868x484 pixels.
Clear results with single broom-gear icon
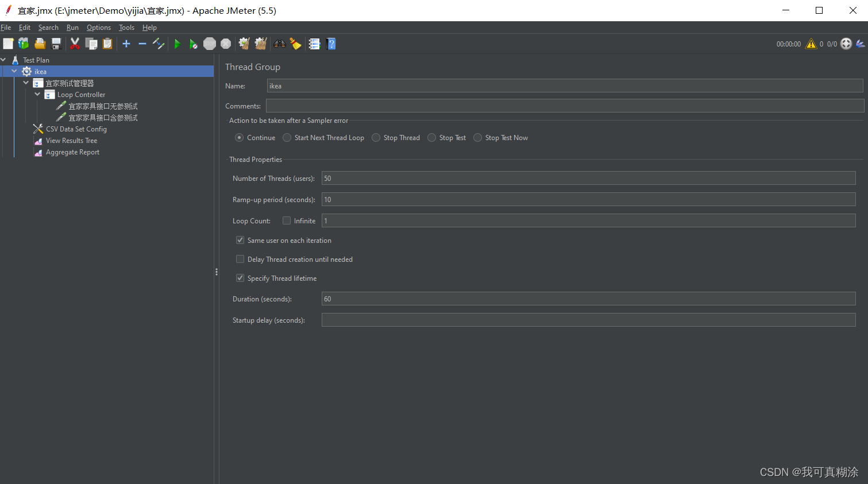pyautogui.click(x=244, y=44)
